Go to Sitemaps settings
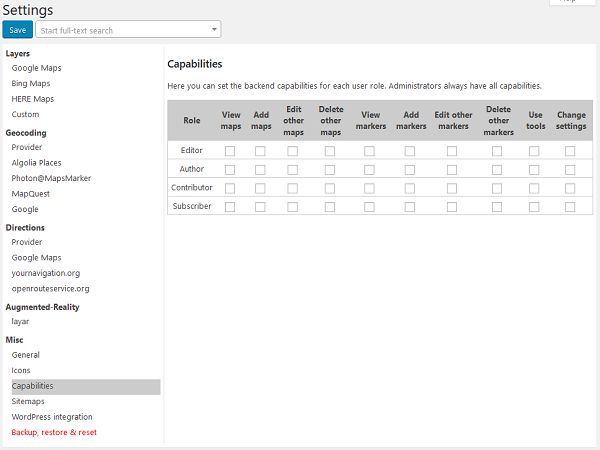Viewport: 600px width, 450px height. [x=28, y=401]
